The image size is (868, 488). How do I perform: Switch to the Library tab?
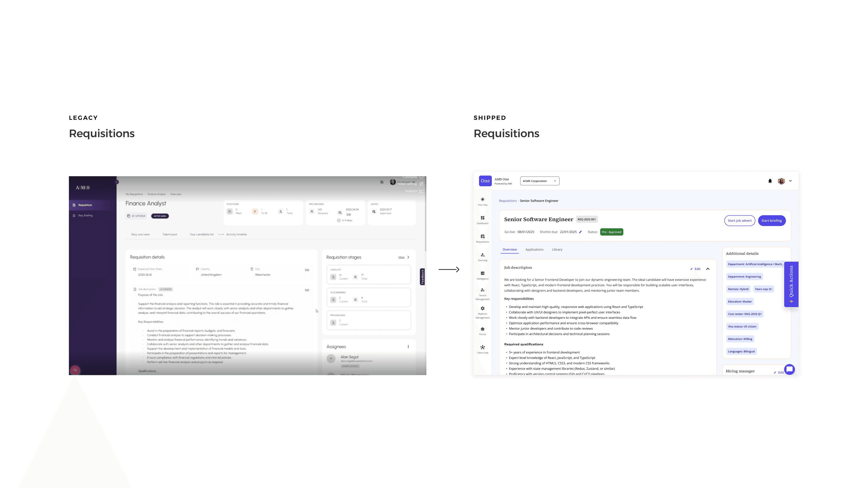(x=557, y=249)
